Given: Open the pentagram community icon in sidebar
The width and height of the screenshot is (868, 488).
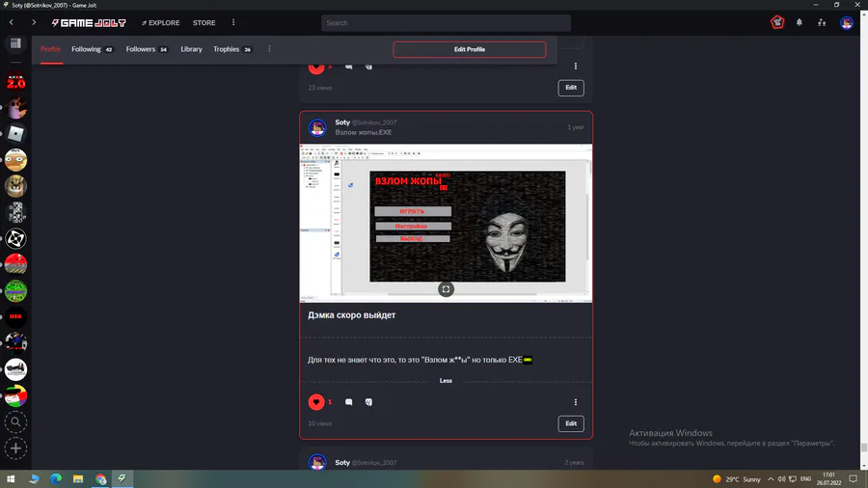Looking at the screenshot, I should pos(15,238).
